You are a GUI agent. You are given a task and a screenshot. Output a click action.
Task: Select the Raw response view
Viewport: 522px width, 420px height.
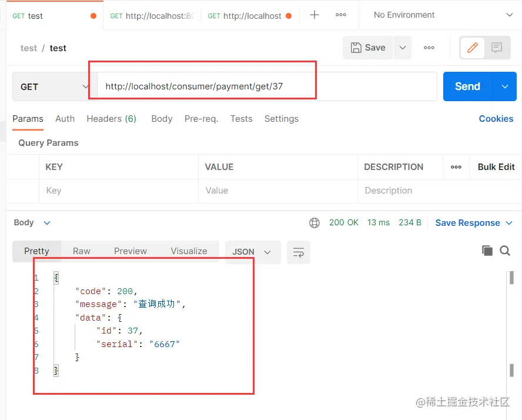tap(82, 251)
